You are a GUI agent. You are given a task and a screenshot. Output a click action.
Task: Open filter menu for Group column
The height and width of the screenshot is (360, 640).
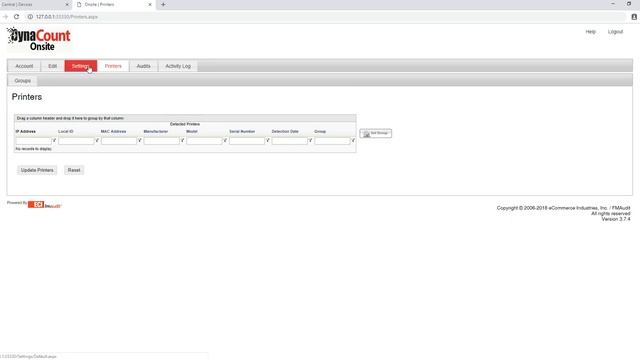click(x=353, y=140)
